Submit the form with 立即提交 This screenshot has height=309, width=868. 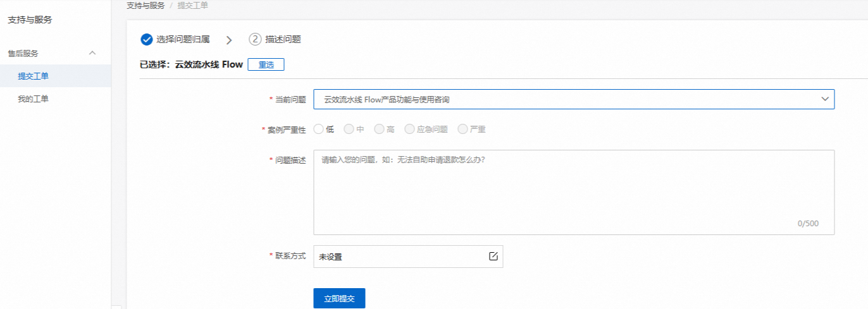pyautogui.click(x=339, y=298)
